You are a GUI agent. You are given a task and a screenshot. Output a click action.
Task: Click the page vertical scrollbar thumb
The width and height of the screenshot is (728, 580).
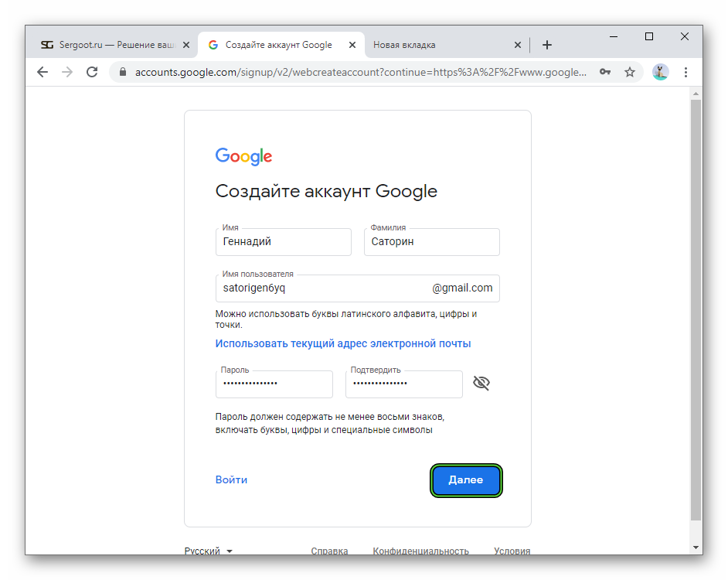point(696,310)
